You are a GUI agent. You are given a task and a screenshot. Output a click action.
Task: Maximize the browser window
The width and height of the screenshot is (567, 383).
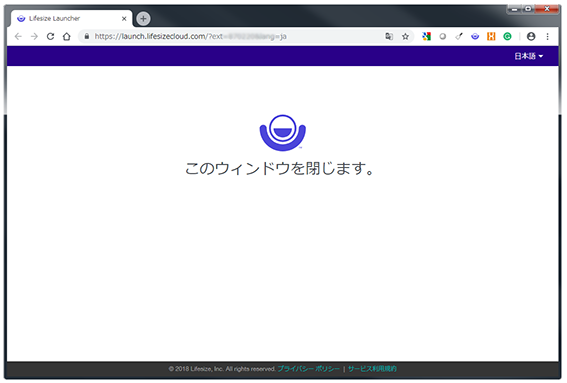click(528, 9)
